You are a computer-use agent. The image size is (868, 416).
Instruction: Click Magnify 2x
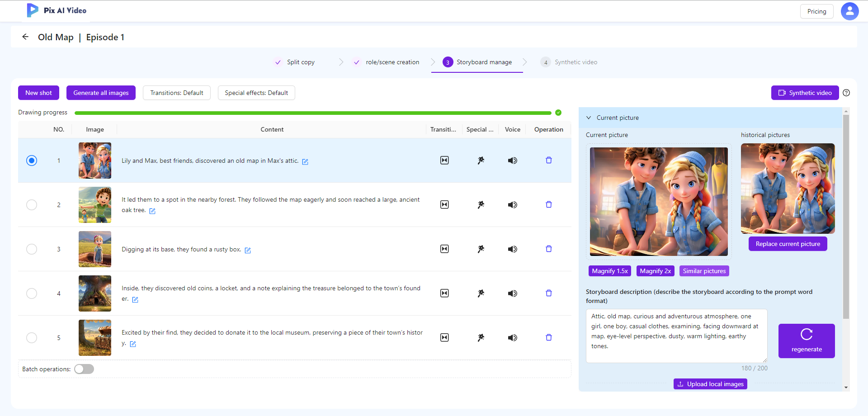[x=656, y=271]
